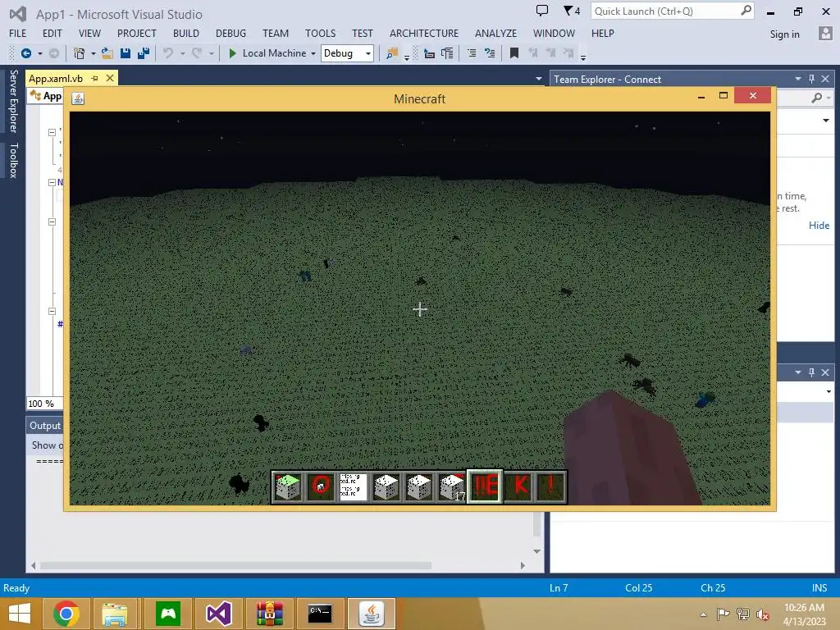Click the Hide link in Team Explorer
The height and width of the screenshot is (630, 840).
pyautogui.click(x=819, y=225)
